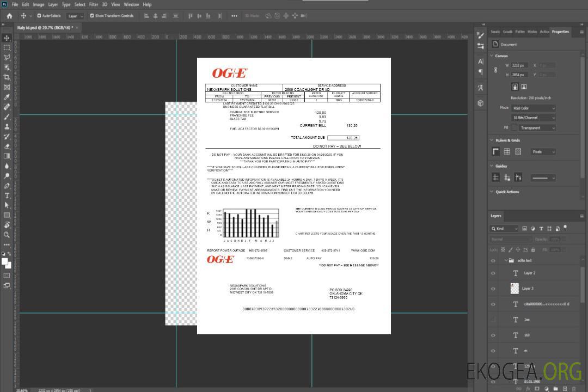This screenshot has width=588, height=392.
Task: Hide Layer 2 with its eye icon
Action: click(x=493, y=273)
